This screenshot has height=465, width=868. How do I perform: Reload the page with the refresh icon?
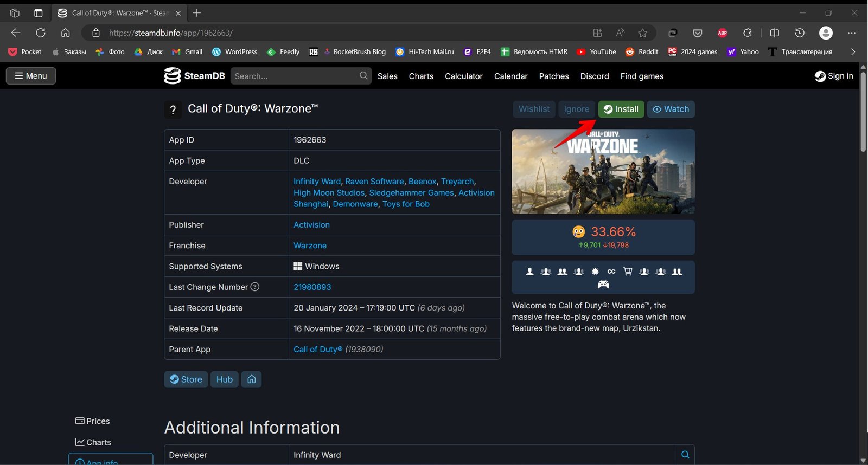(x=41, y=33)
